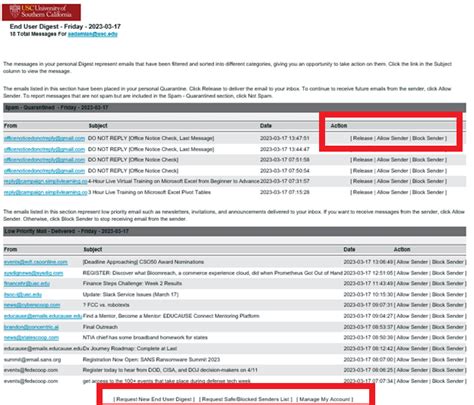Select subject text 'Final Outreach'
Viewport: 474px width, 405px height.
(100, 327)
